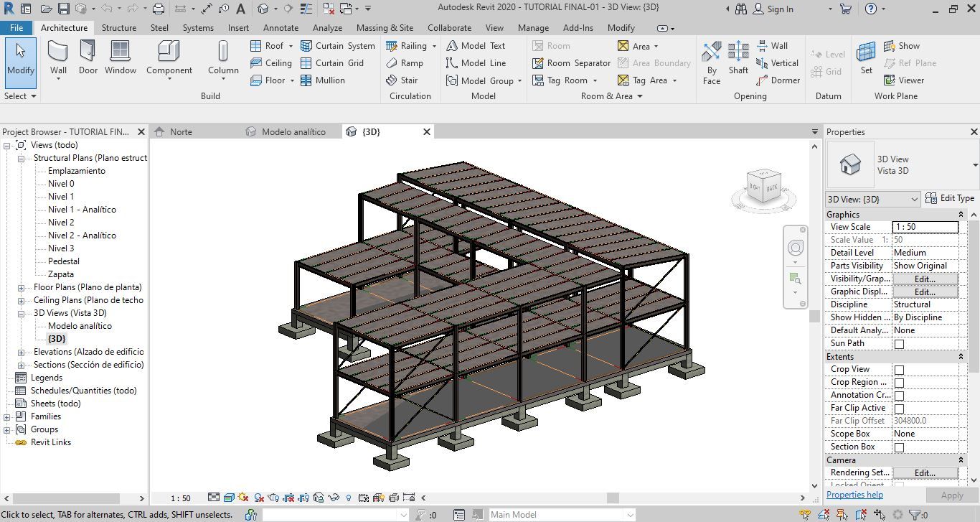Toggle the Sun Path checkbox

899,344
